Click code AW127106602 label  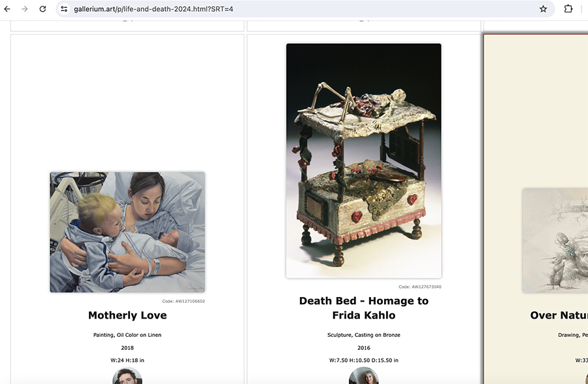[184, 301]
